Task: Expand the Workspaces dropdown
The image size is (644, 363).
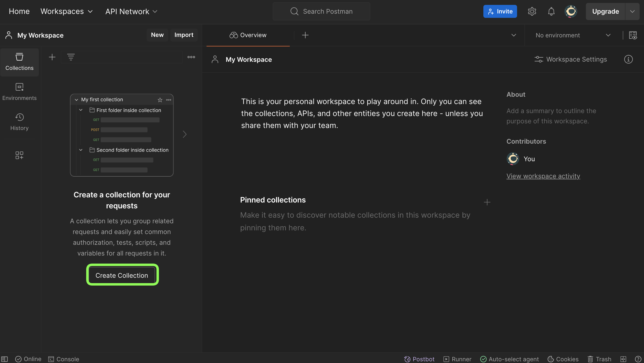Action: click(66, 11)
